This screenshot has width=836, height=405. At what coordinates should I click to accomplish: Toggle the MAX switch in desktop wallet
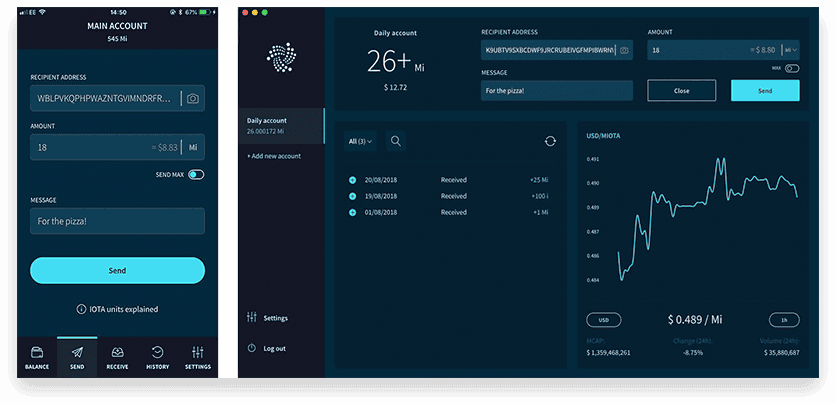[x=792, y=69]
